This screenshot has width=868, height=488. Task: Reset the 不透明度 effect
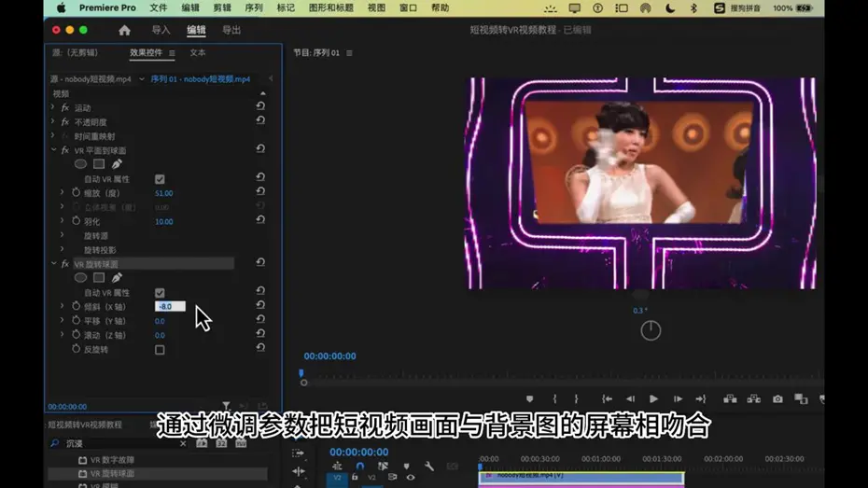point(260,120)
